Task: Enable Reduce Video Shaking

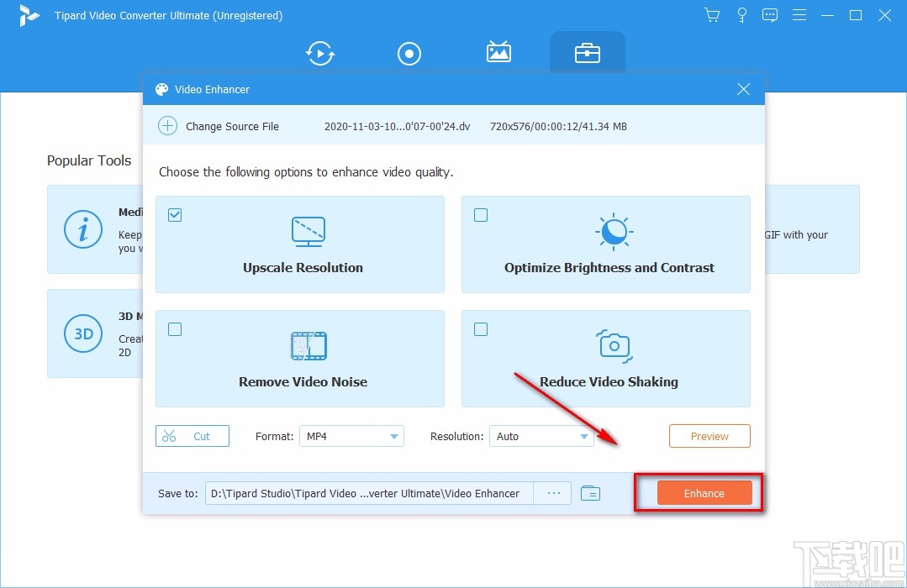Action: click(481, 329)
